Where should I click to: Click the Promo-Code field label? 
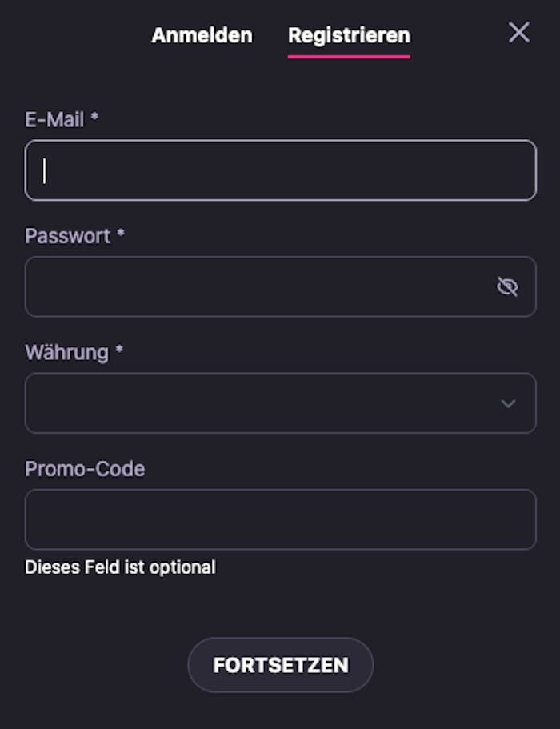click(85, 468)
